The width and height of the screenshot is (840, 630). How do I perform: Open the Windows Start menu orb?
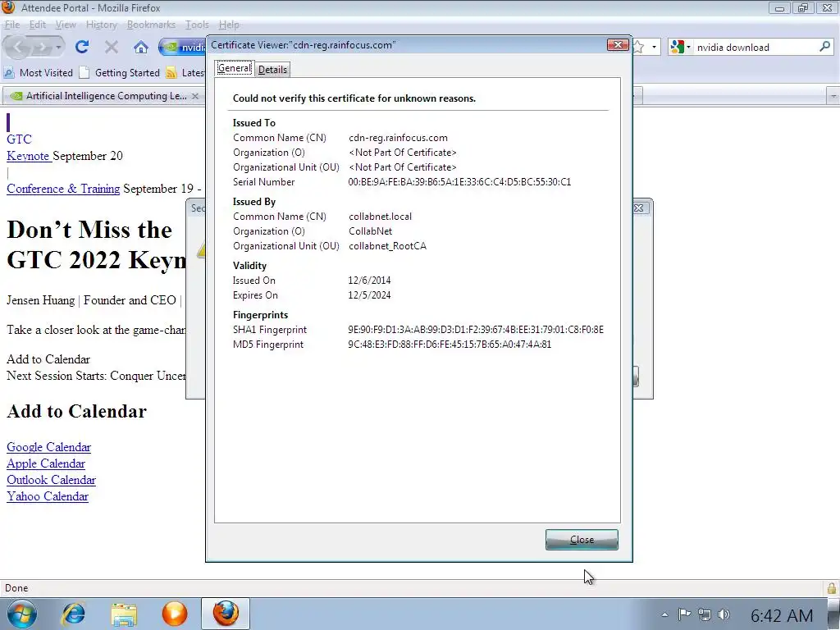21,614
